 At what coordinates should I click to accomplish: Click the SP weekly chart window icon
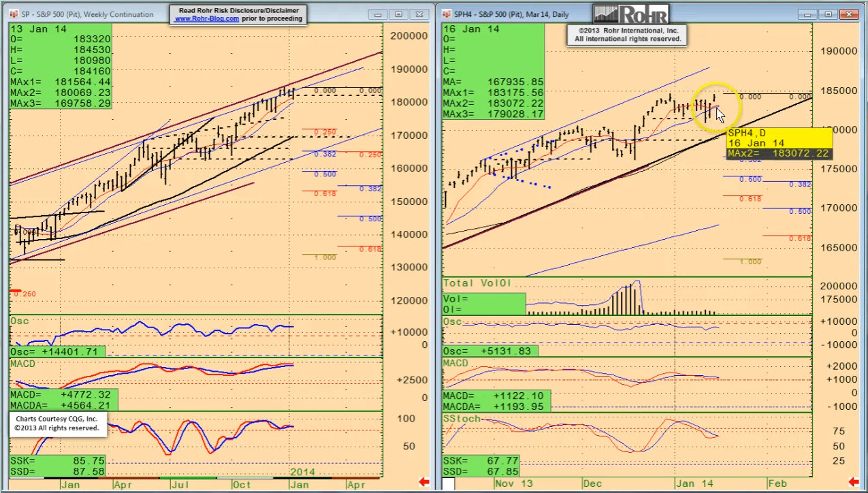click(14, 14)
